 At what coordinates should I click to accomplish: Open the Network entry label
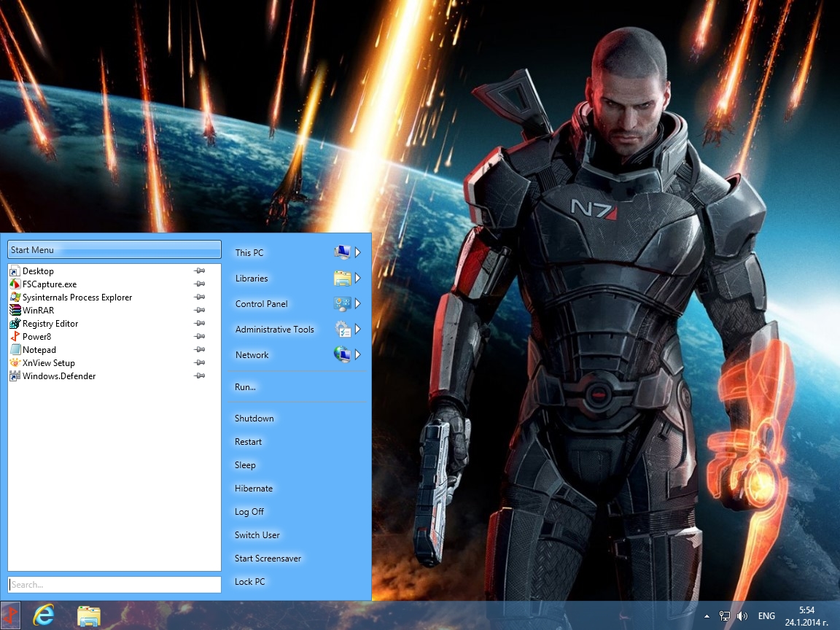(x=252, y=354)
